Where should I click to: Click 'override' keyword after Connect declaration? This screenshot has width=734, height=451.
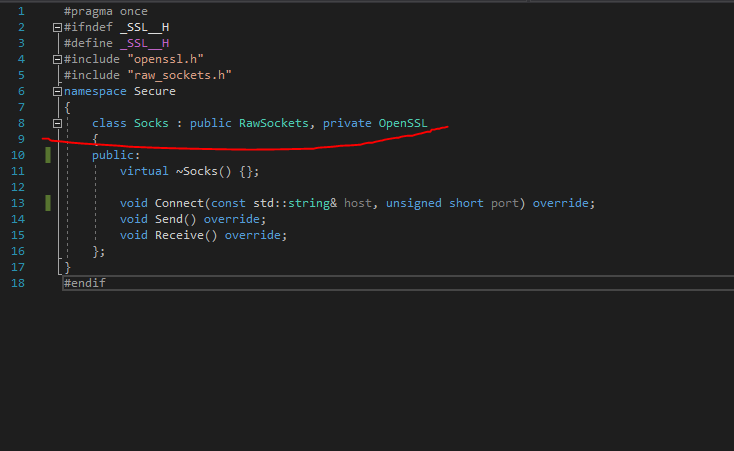click(x=561, y=203)
